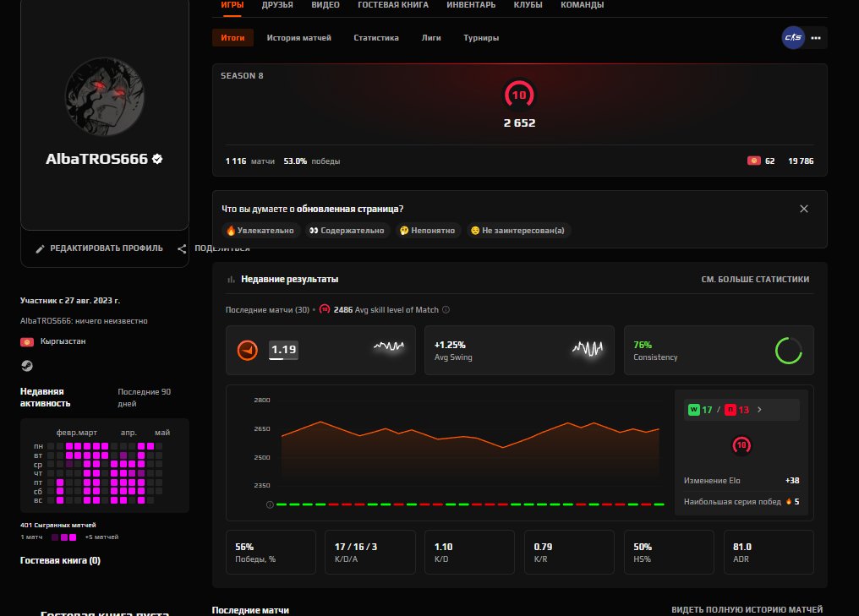Expand the W 17 / 13 results chevron
859x616 pixels.
[759, 410]
